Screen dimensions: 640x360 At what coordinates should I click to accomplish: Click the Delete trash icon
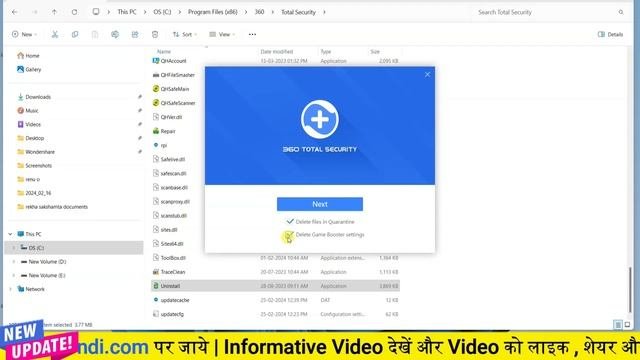pos(155,34)
